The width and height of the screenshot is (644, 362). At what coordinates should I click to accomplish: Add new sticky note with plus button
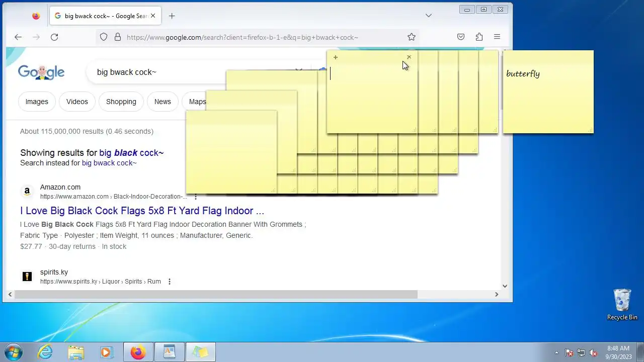336,57
